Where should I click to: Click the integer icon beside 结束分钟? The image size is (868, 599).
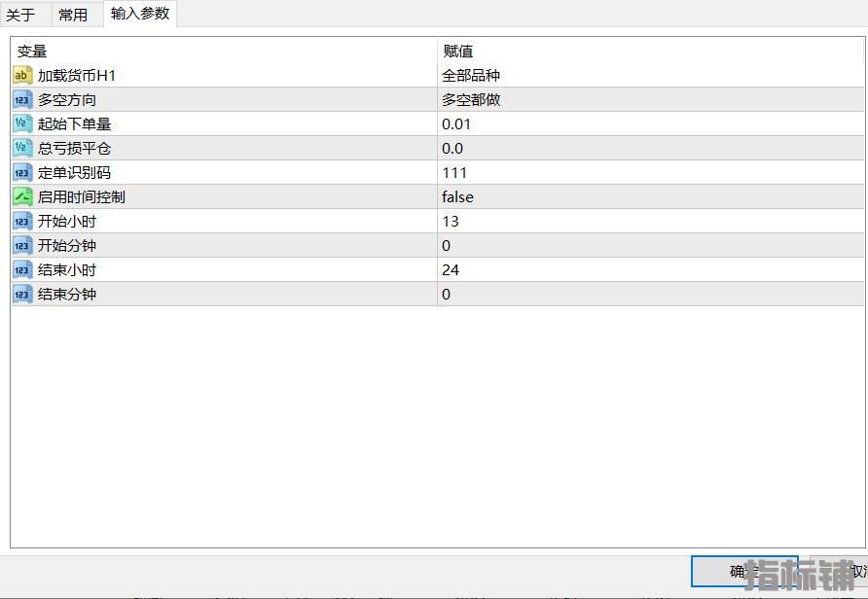tap(22, 295)
